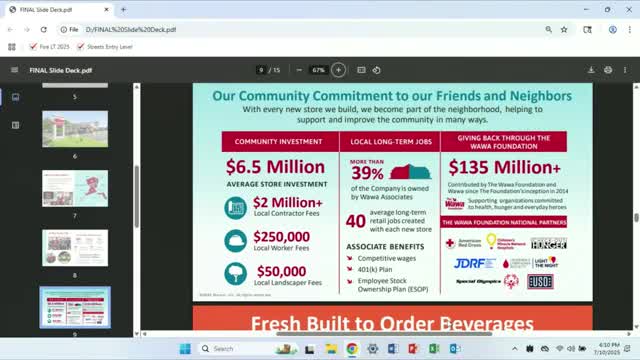Show hidden system tray icons chevron
Screen dimensions: 640x360
pos(515,349)
